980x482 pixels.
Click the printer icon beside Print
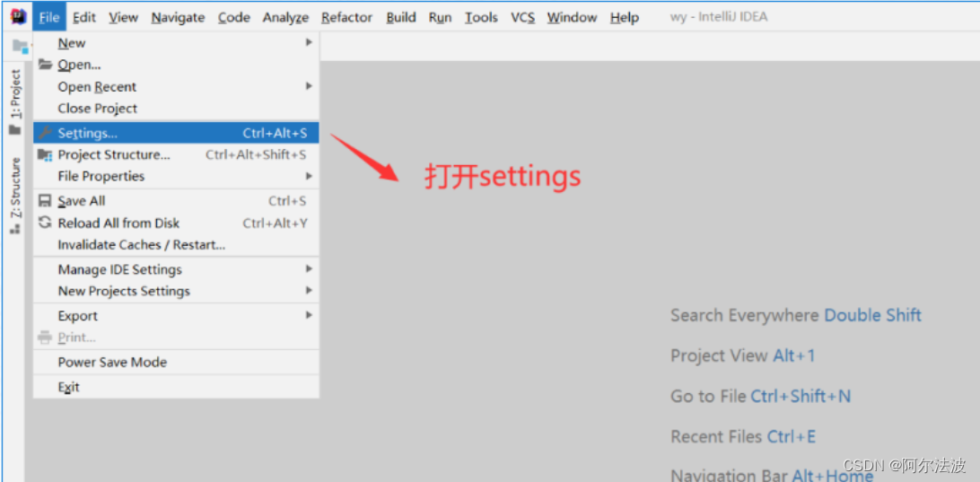[45, 337]
